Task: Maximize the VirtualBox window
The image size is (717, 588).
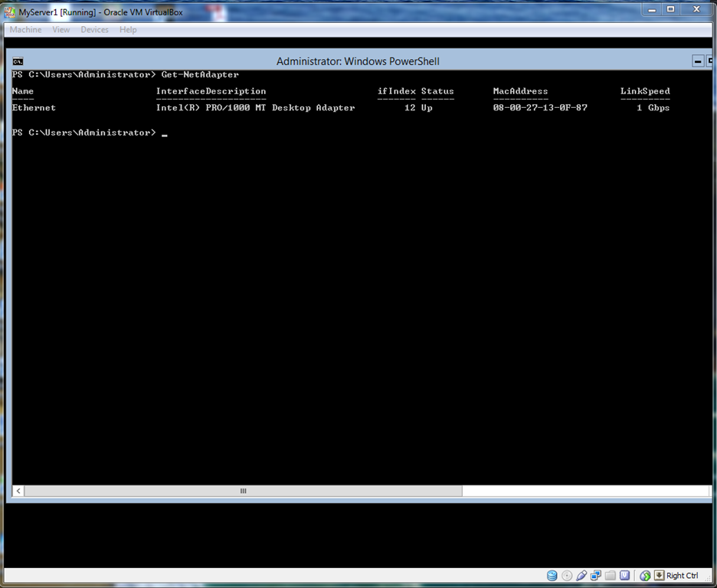Action: 671,10
